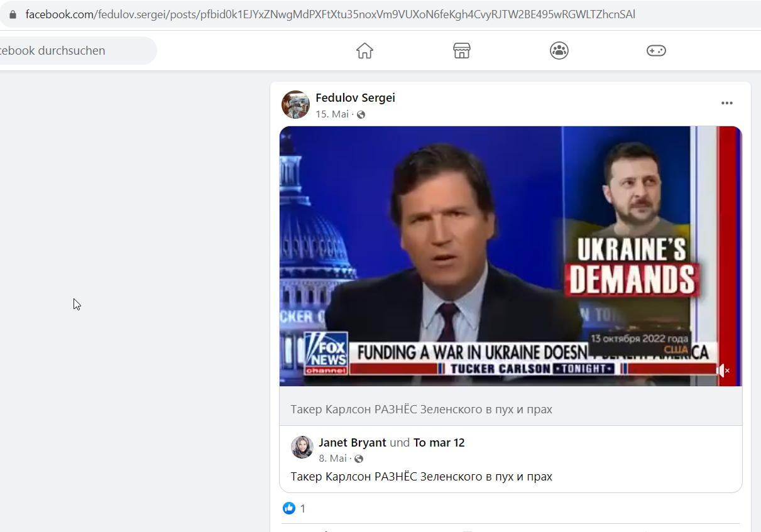The height and width of the screenshot is (532, 761).
Task: Click the shared post text by Janet Bryant
Action: point(422,477)
